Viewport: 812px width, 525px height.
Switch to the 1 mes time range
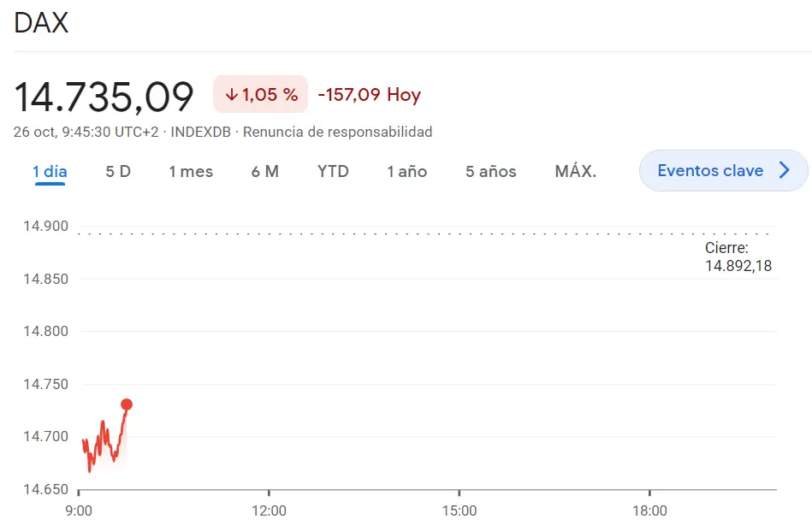191,171
